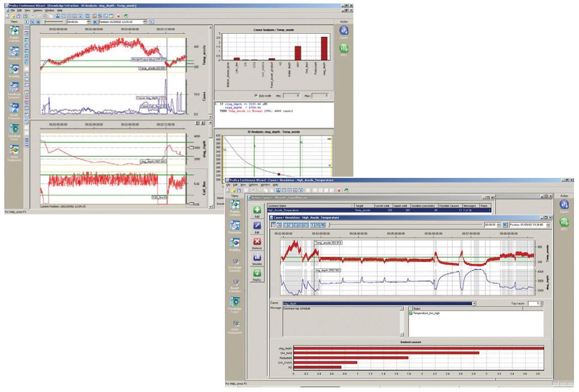This screenshot has height=392, width=579.
Task: Select the High_Anode_Temperature scenario row
Action: click(379, 210)
